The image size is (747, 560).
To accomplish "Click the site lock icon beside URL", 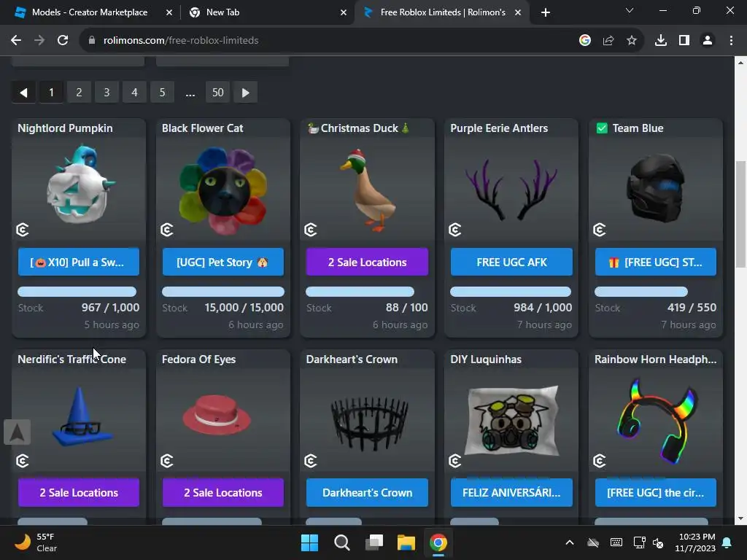I will [92, 41].
